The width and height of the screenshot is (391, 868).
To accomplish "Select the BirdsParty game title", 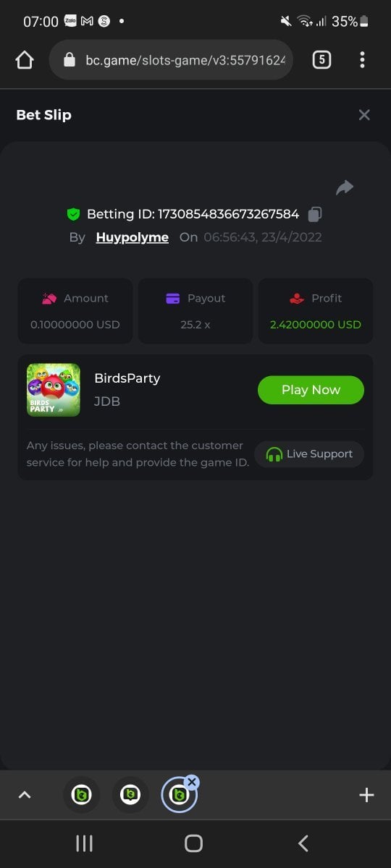I will tap(127, 378).
